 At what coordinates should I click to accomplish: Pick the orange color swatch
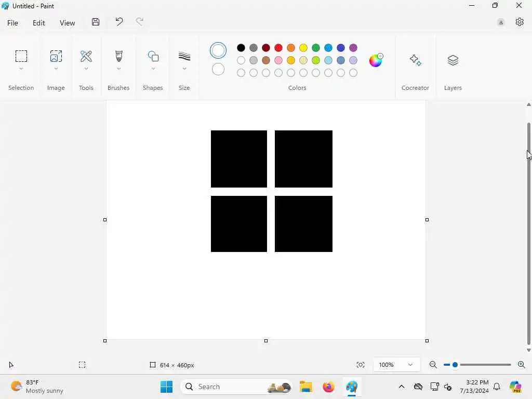(291, 48)
